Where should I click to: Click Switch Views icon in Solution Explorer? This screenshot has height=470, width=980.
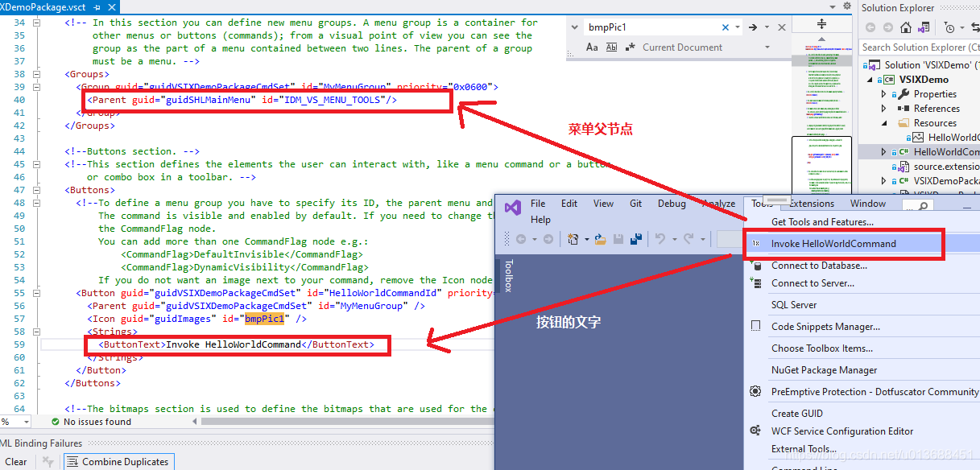pyautogui.click(x=924, y=28)
